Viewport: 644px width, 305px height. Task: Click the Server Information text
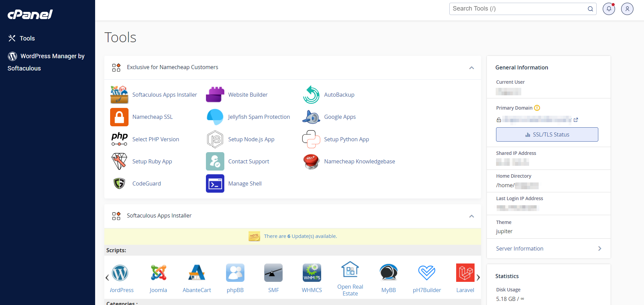tap(520, 248)
